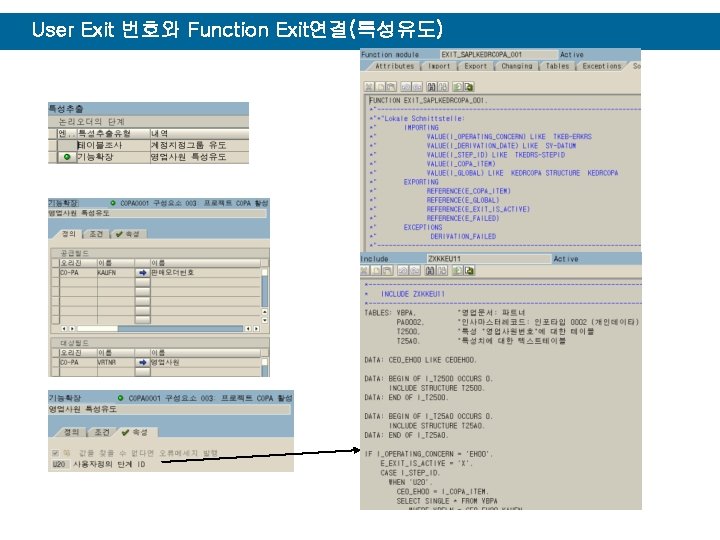Open the Export tab
The image size is (720, 540).
coord(475,66)
